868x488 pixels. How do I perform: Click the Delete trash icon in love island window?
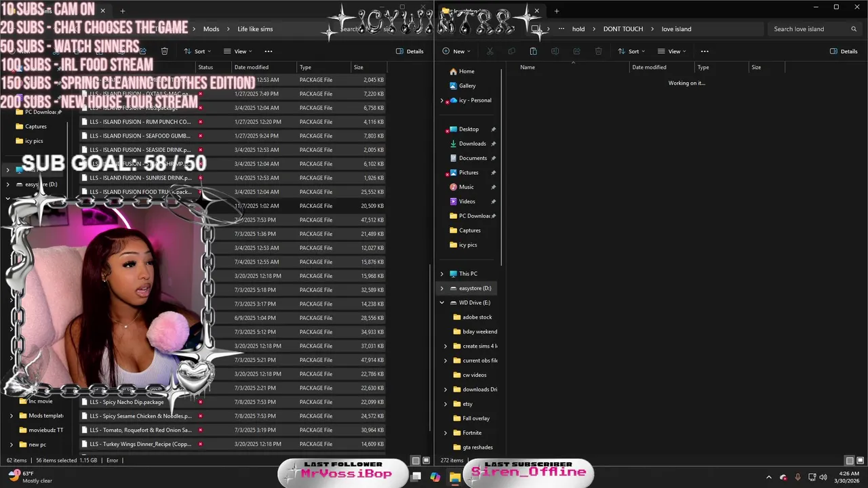pos(598,52)
